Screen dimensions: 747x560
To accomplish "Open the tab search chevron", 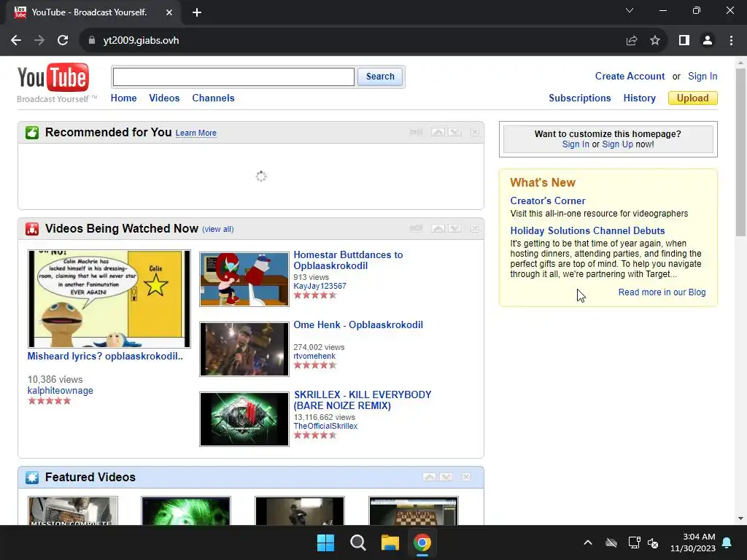I will (x=630, y=10).
